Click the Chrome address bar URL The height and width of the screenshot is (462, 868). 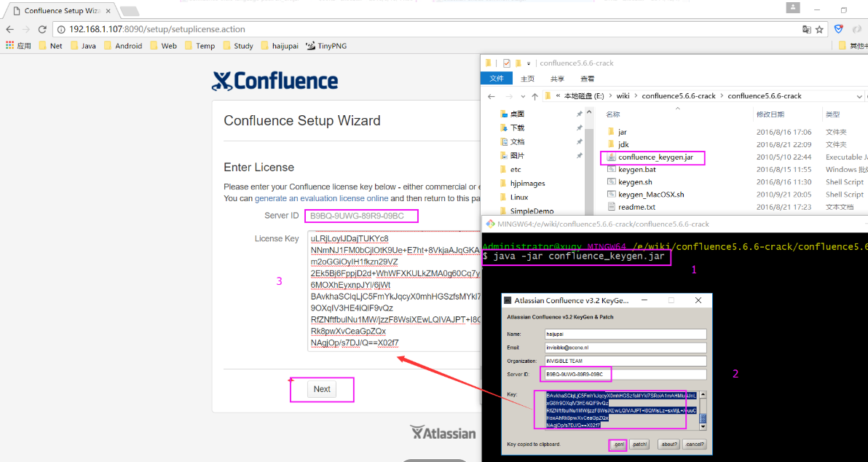[157, 29]
